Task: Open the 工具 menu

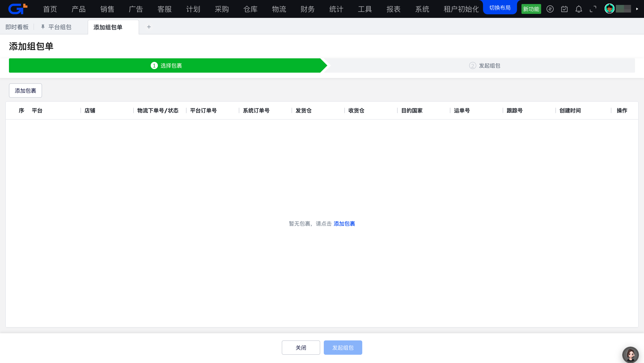Action: tap(365, 9)
